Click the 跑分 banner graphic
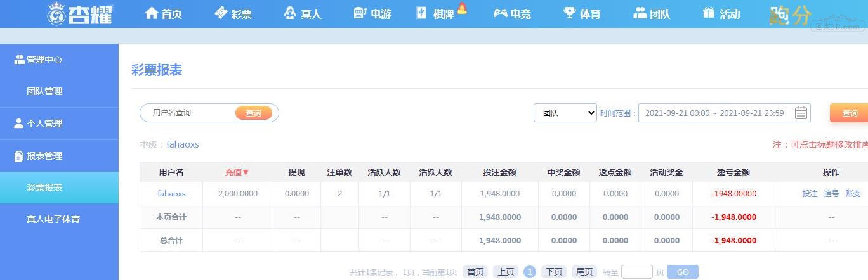 coord(790,15)
